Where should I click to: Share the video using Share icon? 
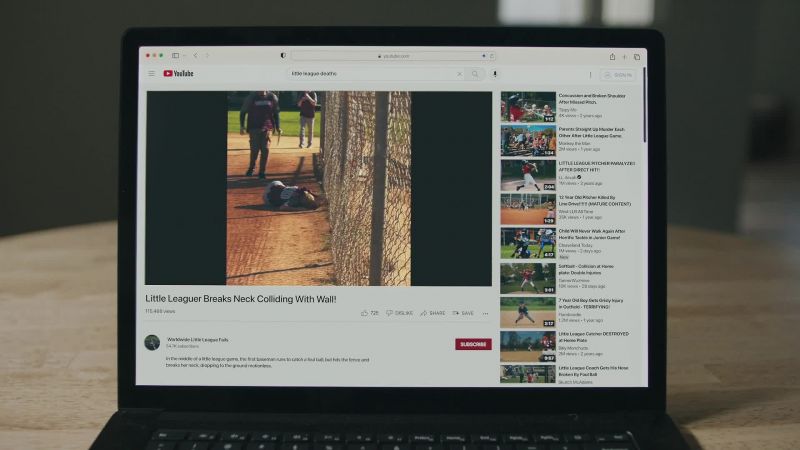[433, 313]
